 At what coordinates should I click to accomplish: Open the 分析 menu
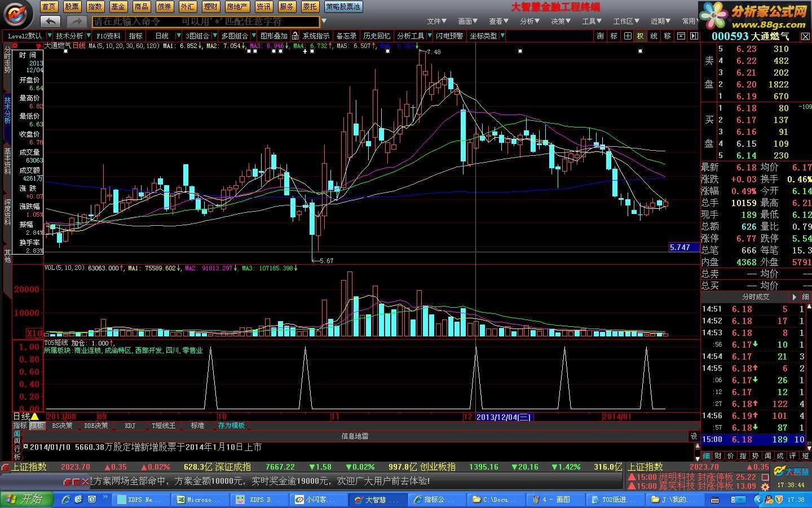click(x=529, y=21)
